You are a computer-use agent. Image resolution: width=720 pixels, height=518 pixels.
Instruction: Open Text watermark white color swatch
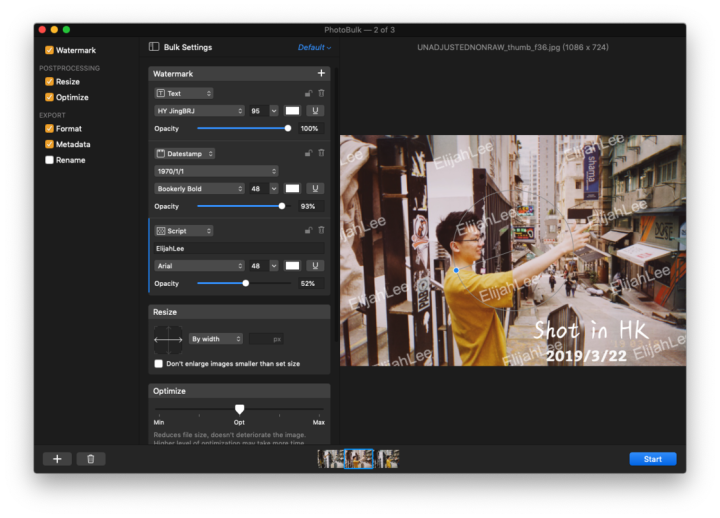point(292,111)
